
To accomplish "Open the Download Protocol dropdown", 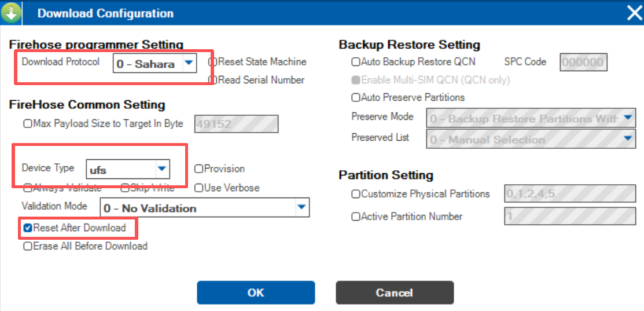I will point(155,64).
